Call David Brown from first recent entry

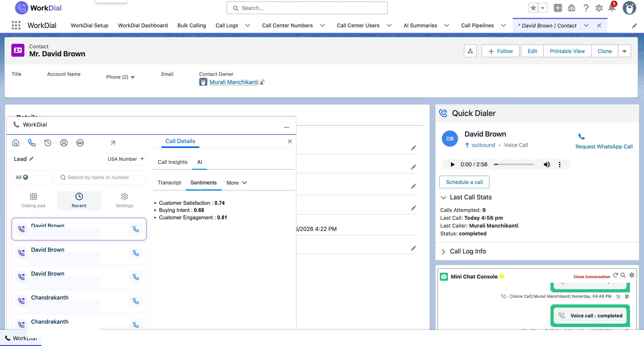coord(136,229)
